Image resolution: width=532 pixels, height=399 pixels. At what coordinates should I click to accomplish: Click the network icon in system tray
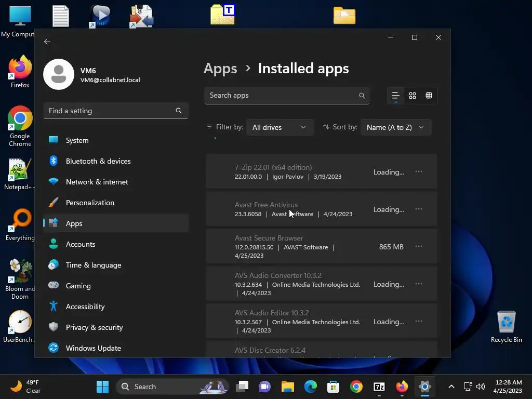[468, 387]
